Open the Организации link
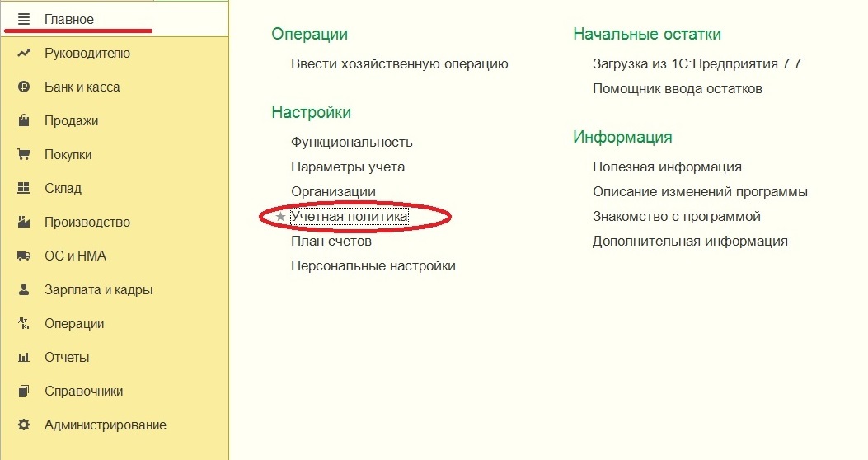 click(x=333, y=191)
